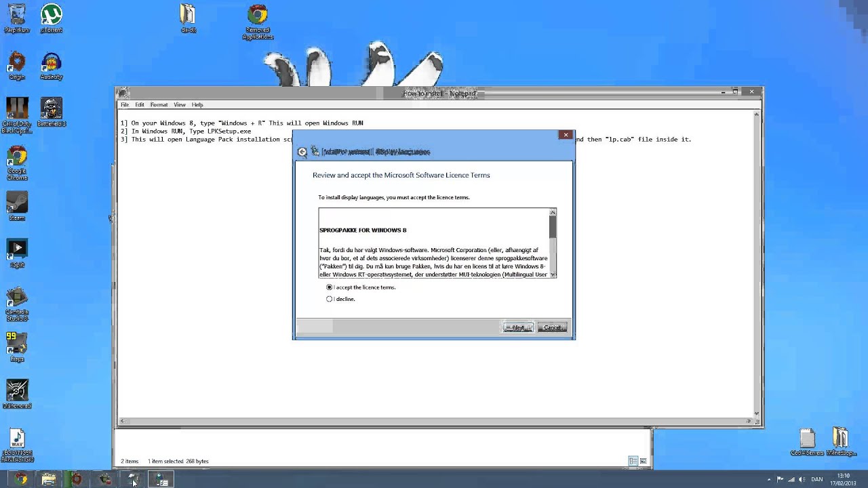The image size is (868, 488).
Task: Open Notepad View menu
Action: [x=180, y=105]
